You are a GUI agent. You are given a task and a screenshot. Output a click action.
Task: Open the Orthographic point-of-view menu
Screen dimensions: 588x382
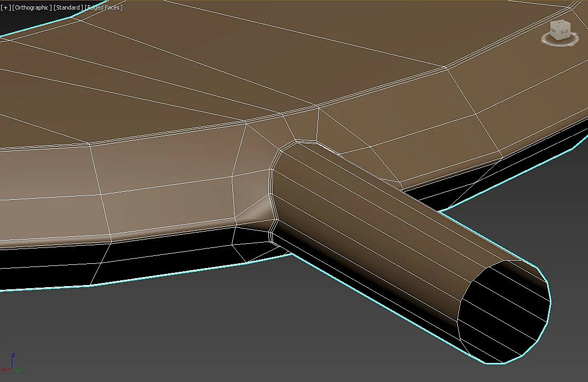pos(32,7)
